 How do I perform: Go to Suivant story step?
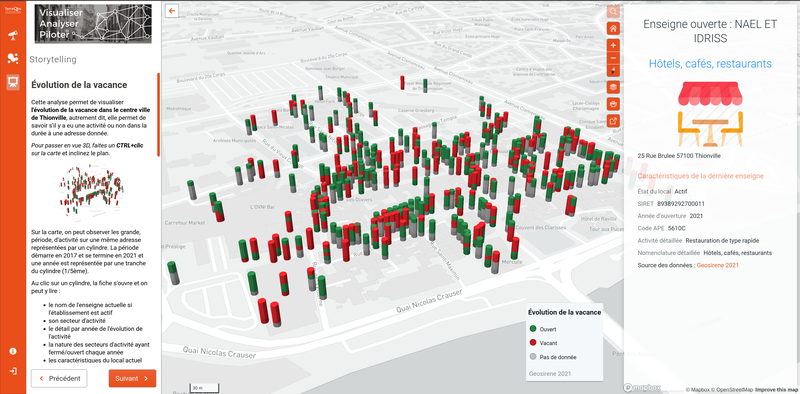132,379
